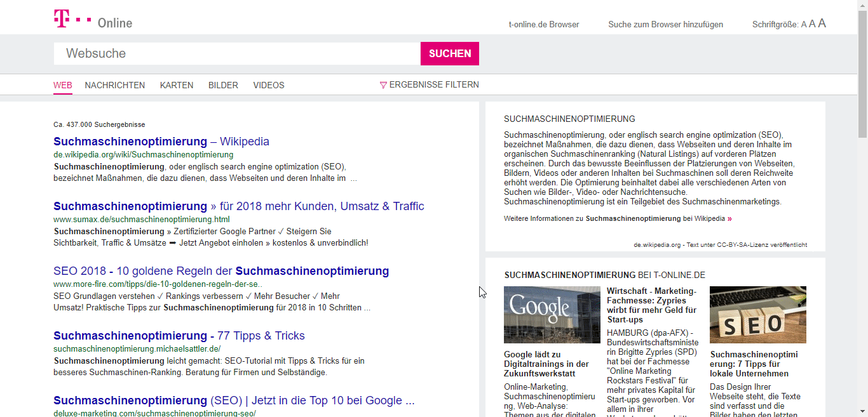Click the scrollbar up arrow

coord(862,5)
